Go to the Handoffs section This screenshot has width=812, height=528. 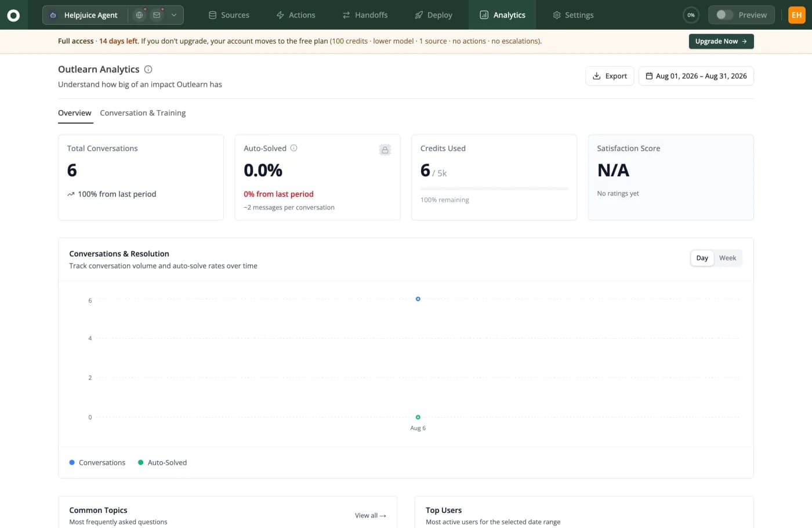[365, 15]
